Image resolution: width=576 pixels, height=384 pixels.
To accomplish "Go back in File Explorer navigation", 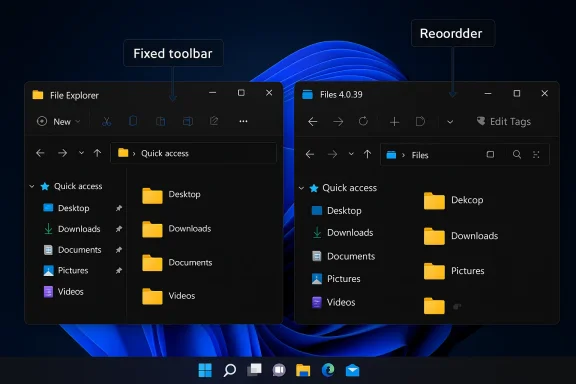I will point(40,153).
